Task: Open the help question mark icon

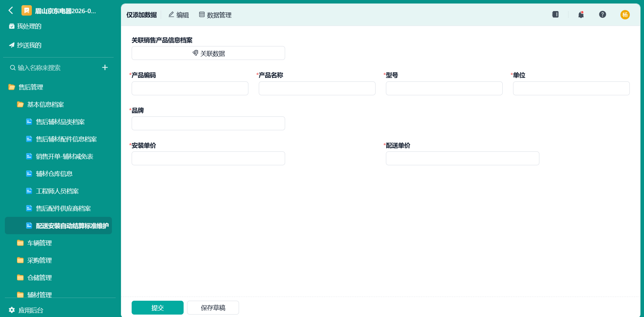Action: 602,14
